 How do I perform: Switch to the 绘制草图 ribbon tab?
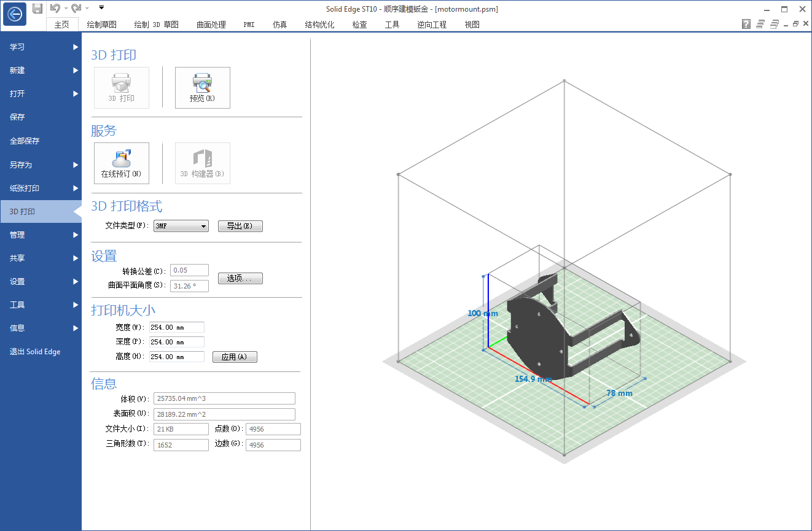pyautogui.click(x=101, y=25)
